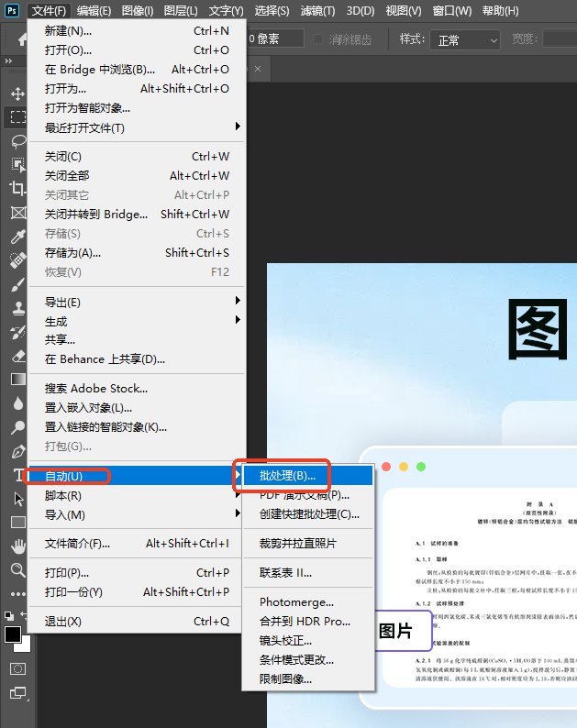The width and height of the screenshot is (577, 728).
Task: Expand the 导入(M) submenu
Action: point(137,515)
